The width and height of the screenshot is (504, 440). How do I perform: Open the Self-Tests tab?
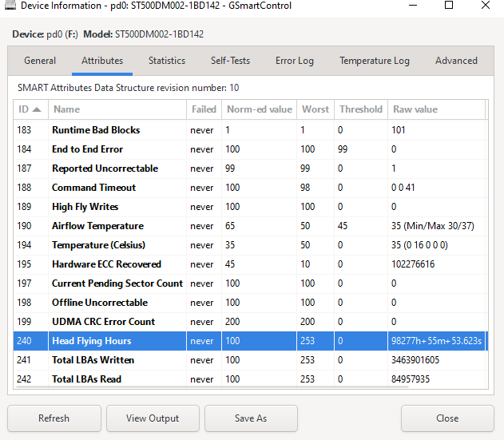[230, 61]
